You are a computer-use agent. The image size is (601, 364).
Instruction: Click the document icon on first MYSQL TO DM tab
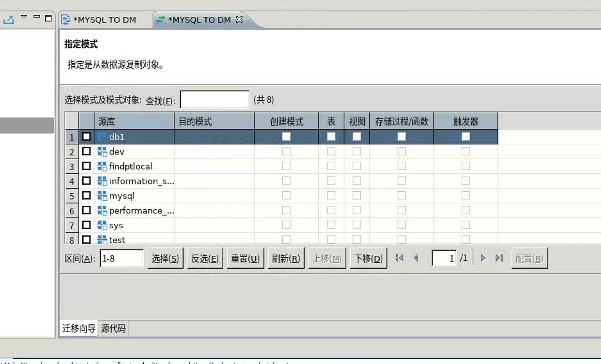[66, 19]
